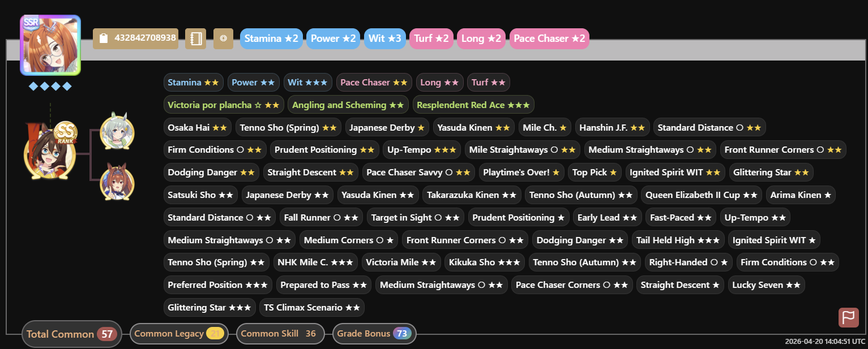Screen dimensions: 868x349
Task: Click the NHK Mile C. chip
Action: (x=315, y=262)
